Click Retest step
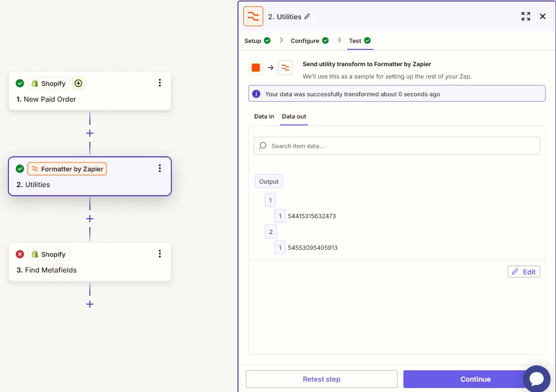Screen dimensions: 556x392 (x=321, y=379)
